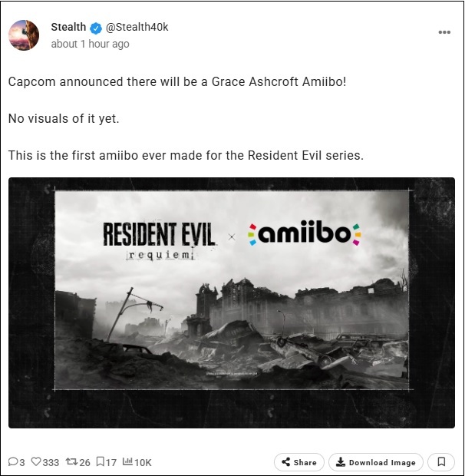Click the blue verified badge
This screenshot has width=465, height=476.
coord(96,28)
